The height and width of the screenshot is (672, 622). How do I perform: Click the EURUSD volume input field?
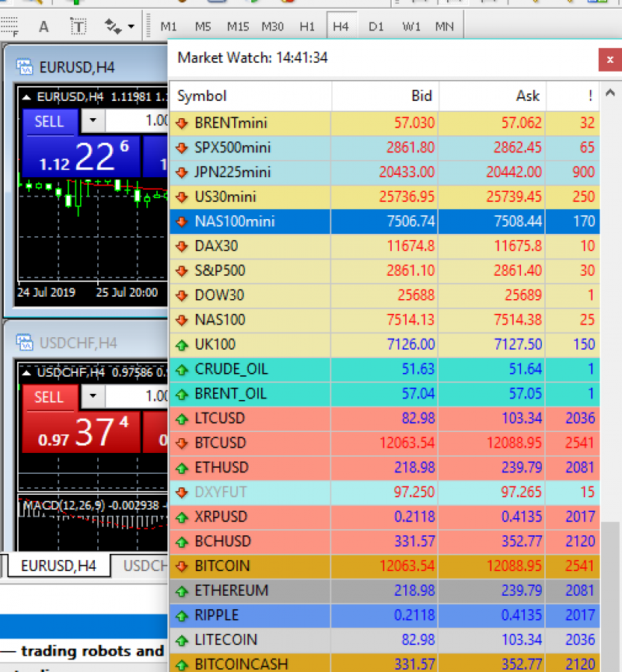[x=137, y=120]
